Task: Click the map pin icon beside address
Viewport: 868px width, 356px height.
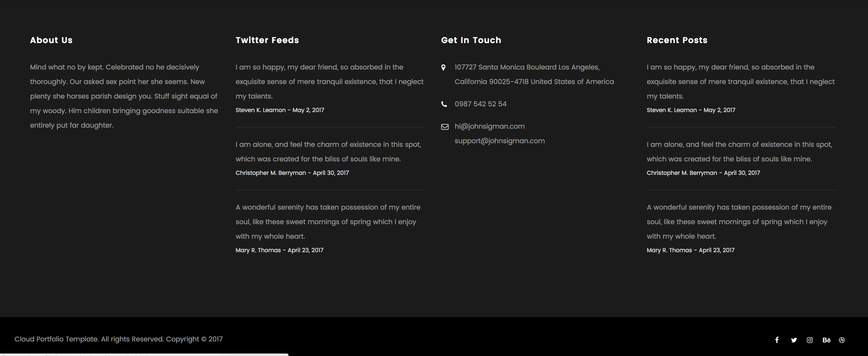Action: 443,67
